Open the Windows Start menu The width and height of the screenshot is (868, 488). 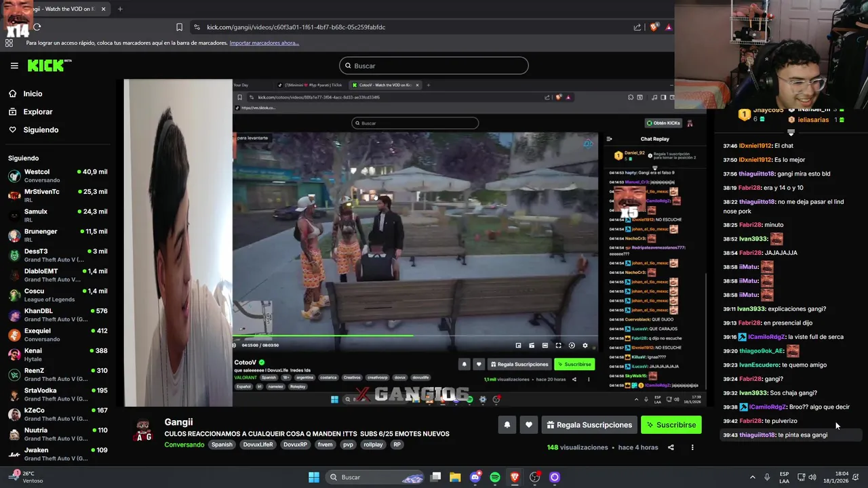[x=314, y=477]
